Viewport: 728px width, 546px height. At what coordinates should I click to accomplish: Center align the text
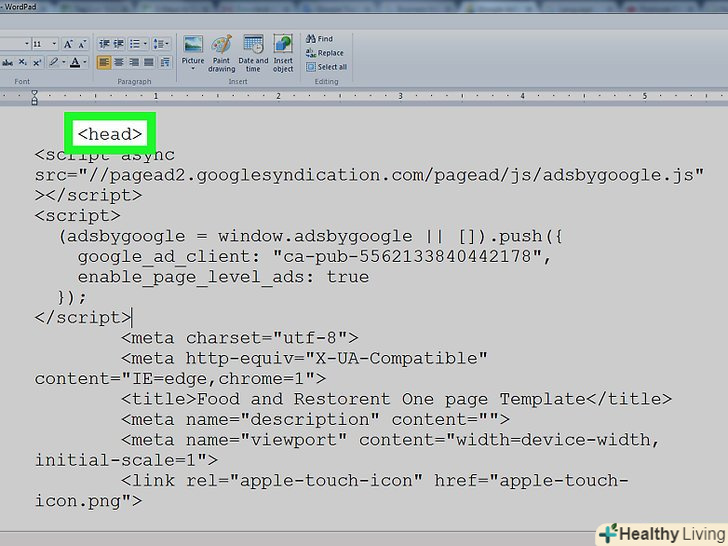click(x=119, y=62)
